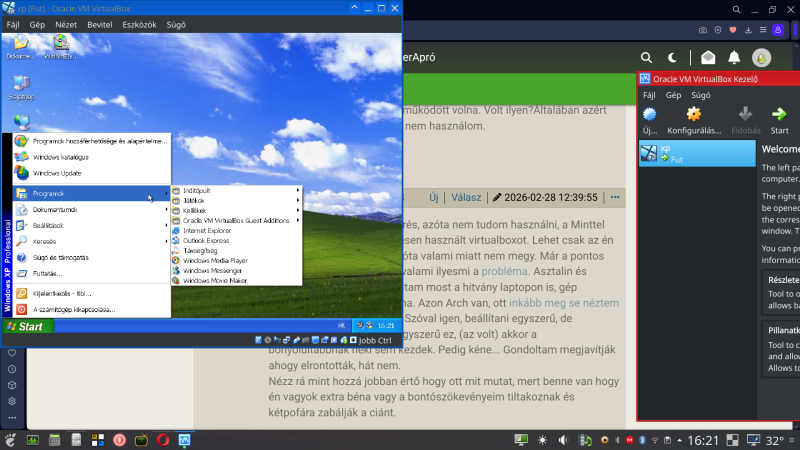800x450 pixels.
Task: Click the green Start arrow in VirtualBox Kezelő
Action: tap(779, 120)
